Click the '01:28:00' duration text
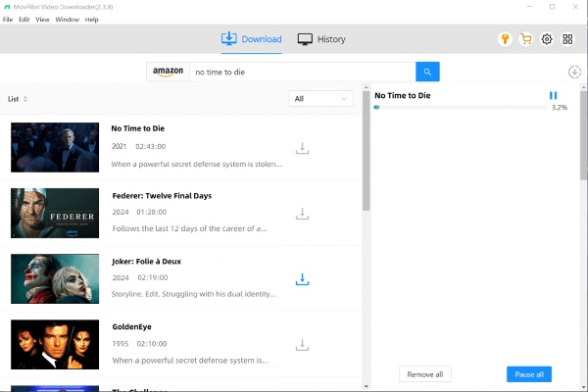The height and width of the screenshot is (392, 588). tap(152, 212)
